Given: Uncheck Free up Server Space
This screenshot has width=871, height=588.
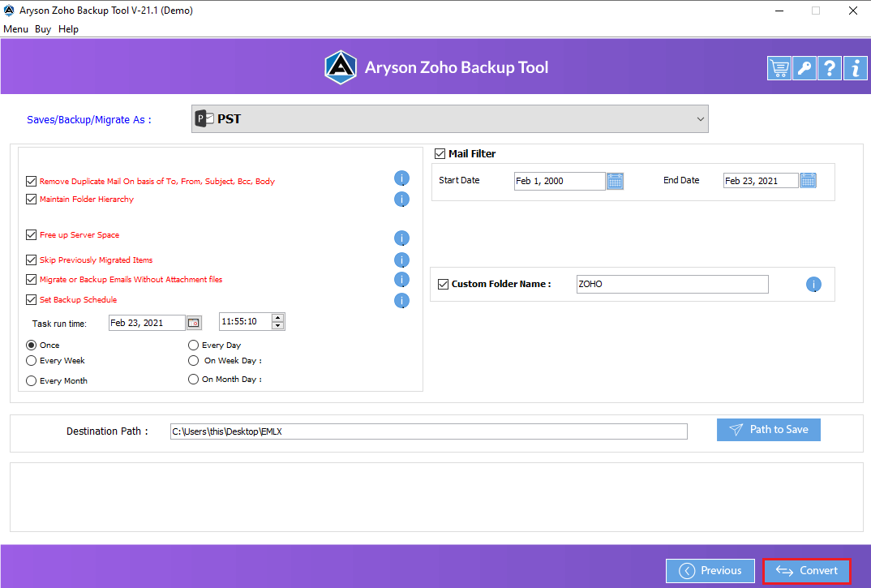Looking at the screenshot, I should coord(31,234).
